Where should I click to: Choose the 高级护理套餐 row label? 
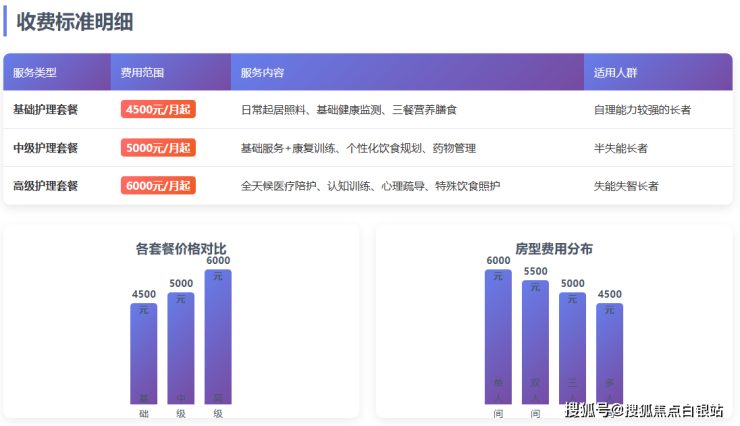45,186
